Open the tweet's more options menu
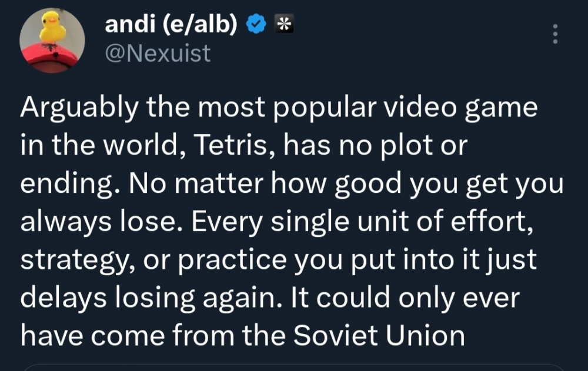588x371 pixels. click(x=554, y=35)
